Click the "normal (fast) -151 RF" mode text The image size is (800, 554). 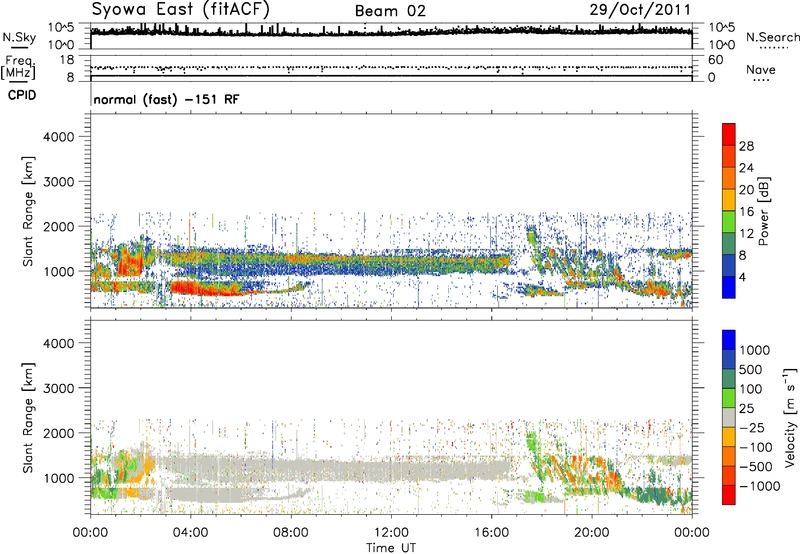166,99
